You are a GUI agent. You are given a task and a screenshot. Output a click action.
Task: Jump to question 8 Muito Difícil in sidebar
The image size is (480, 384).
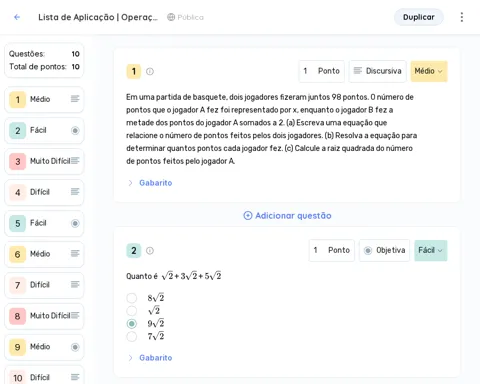coord(44,316)
